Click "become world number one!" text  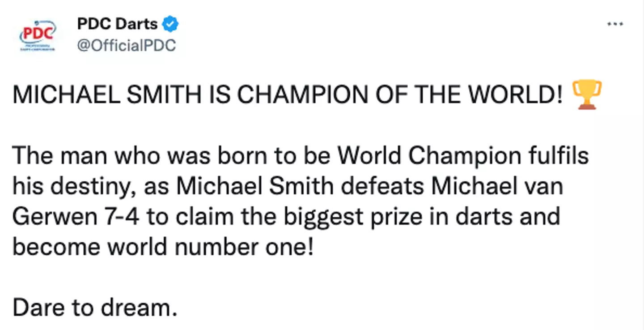(162, 247)
